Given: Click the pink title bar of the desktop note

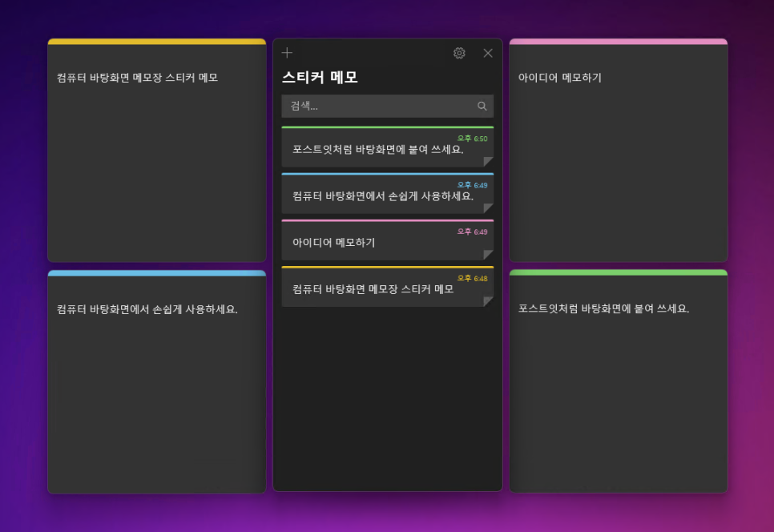Looking at the screenshot, I should pos(619,42).
